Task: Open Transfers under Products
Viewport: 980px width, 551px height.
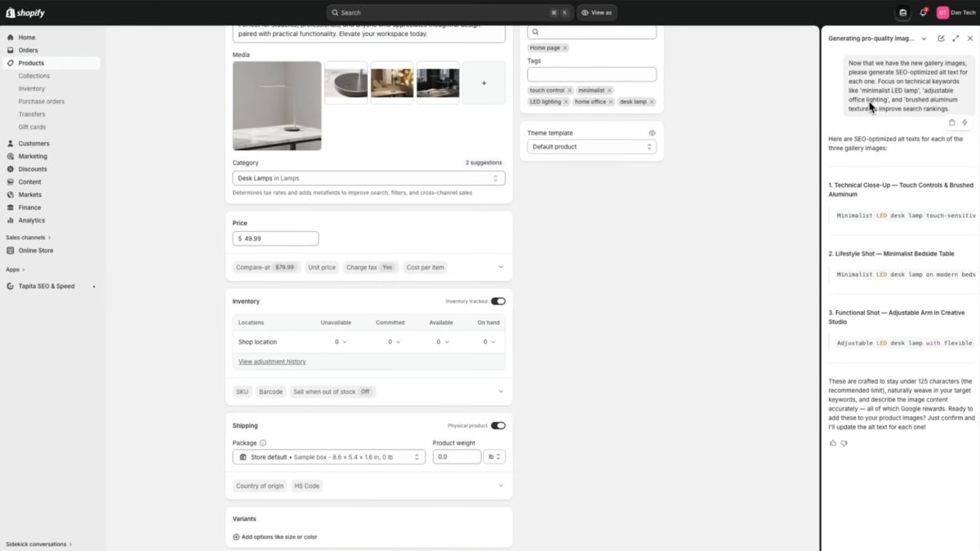Action: 32,114
